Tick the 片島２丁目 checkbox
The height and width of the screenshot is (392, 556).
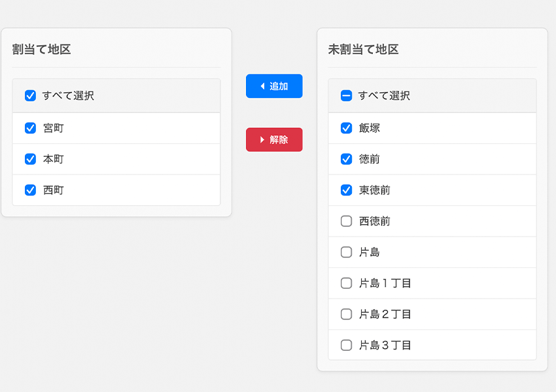347,314
